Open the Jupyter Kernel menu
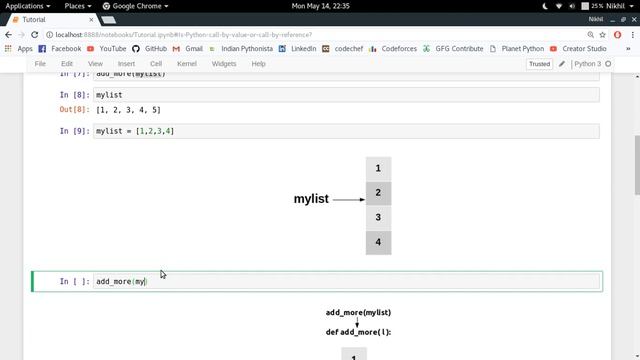640x360 pixels. click(187, 64)
